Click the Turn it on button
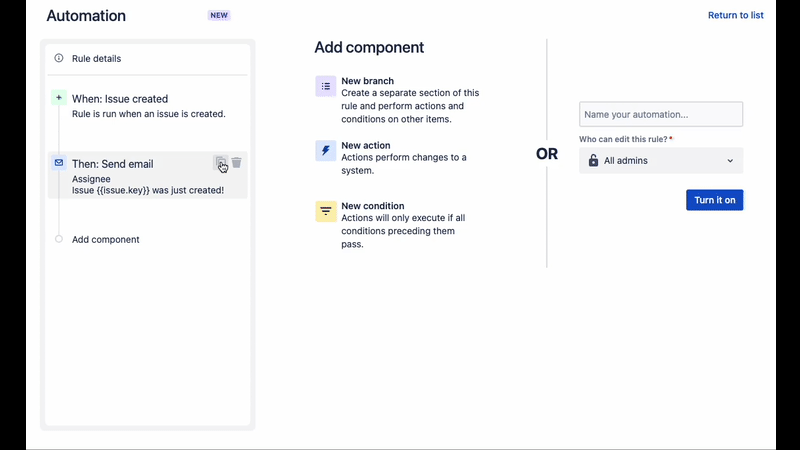The height and width of the screenshot is (450, 800). (714, 200)
